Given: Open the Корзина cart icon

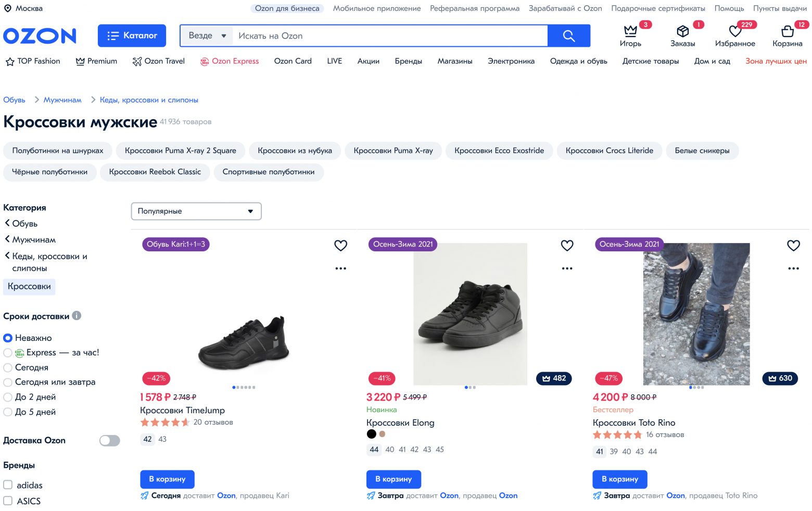Looking at the screenshot, I should [787, 32].
